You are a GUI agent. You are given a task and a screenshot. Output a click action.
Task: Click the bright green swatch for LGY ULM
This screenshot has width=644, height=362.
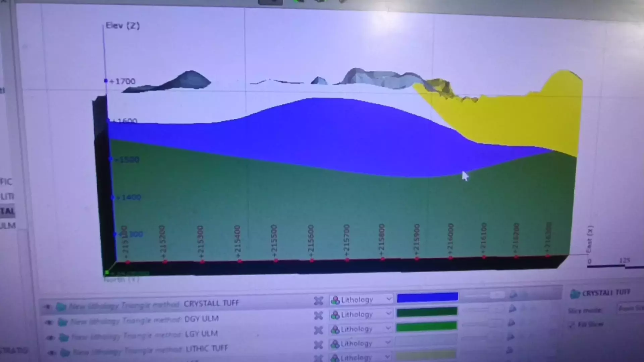[427, 326]
